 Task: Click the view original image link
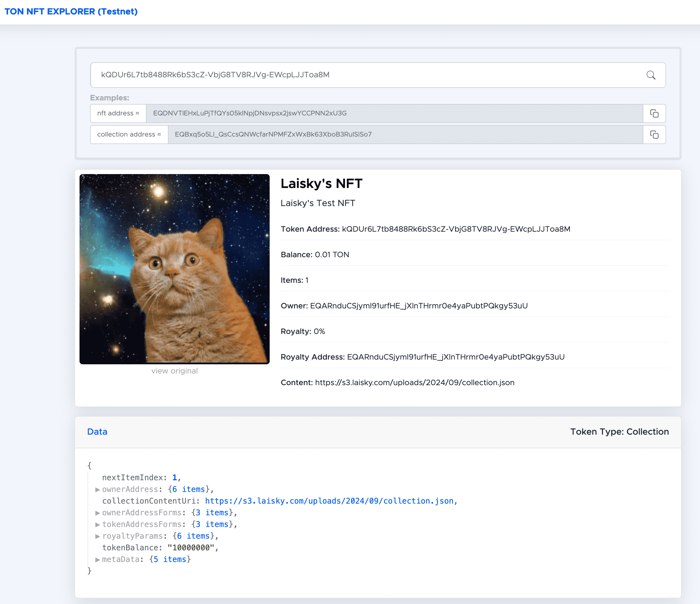pyautogui.click(x=174, y=371)
